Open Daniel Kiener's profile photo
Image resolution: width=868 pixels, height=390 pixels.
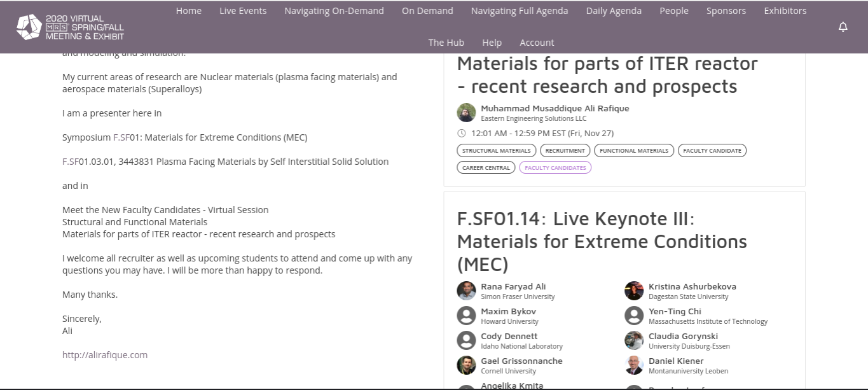click(634, 365)
